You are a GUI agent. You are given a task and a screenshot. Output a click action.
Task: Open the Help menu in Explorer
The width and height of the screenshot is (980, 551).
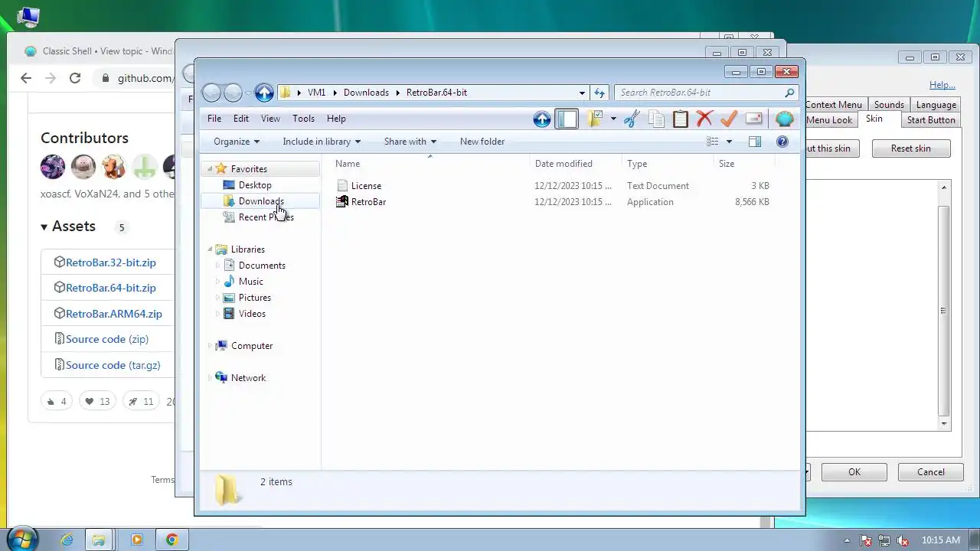[336, 119]
